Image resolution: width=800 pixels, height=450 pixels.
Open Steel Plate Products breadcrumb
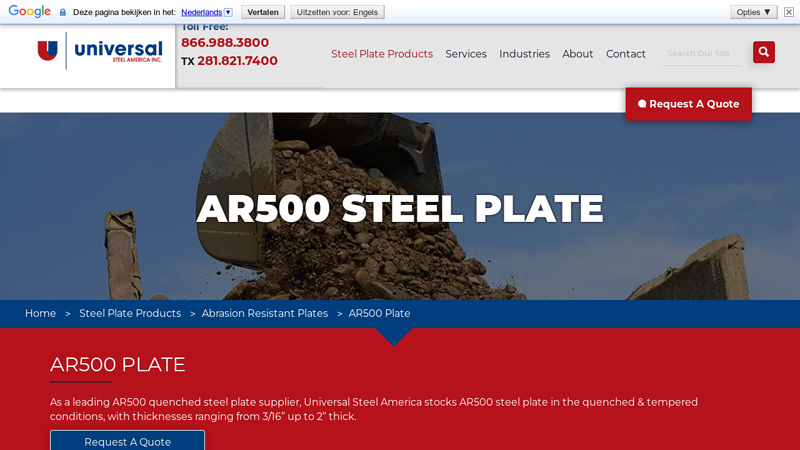(x=130, y=313)
